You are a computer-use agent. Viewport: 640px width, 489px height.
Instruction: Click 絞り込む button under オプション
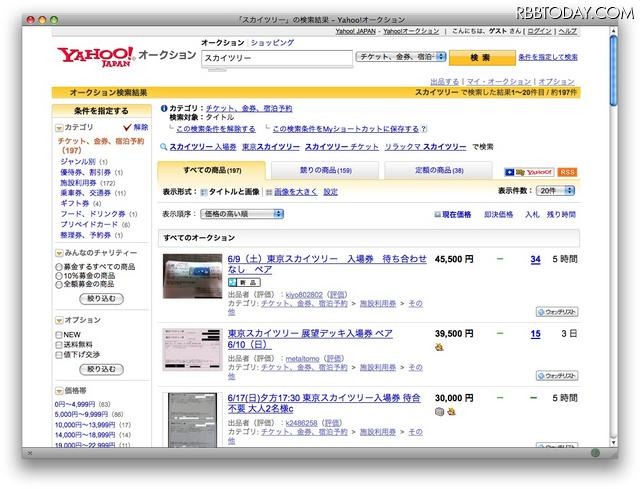[x=101, y=369]
